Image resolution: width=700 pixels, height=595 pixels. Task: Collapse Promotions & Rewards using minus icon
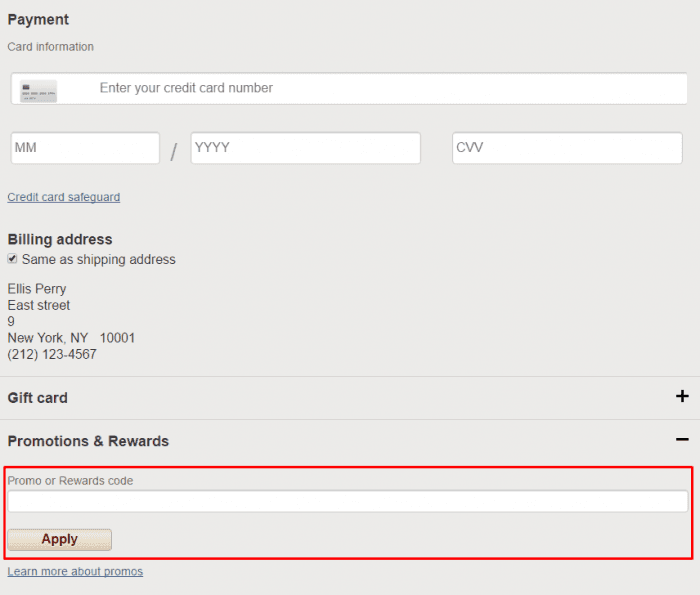(682, 440)
